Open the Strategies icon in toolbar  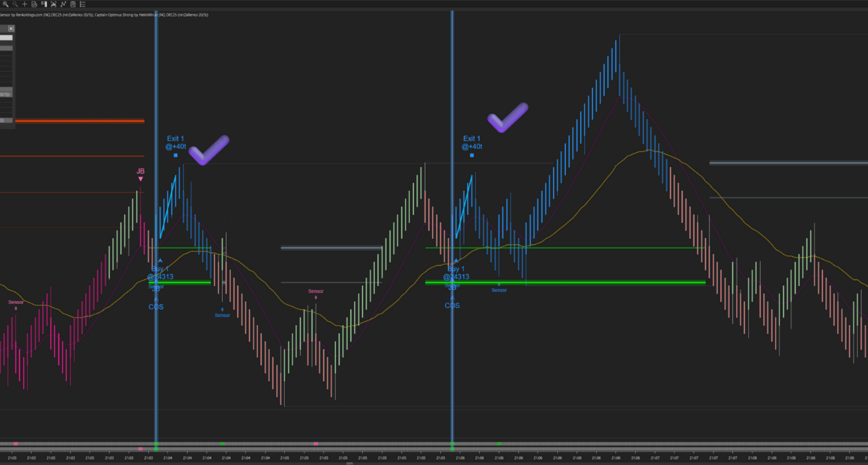coord(73,4)
